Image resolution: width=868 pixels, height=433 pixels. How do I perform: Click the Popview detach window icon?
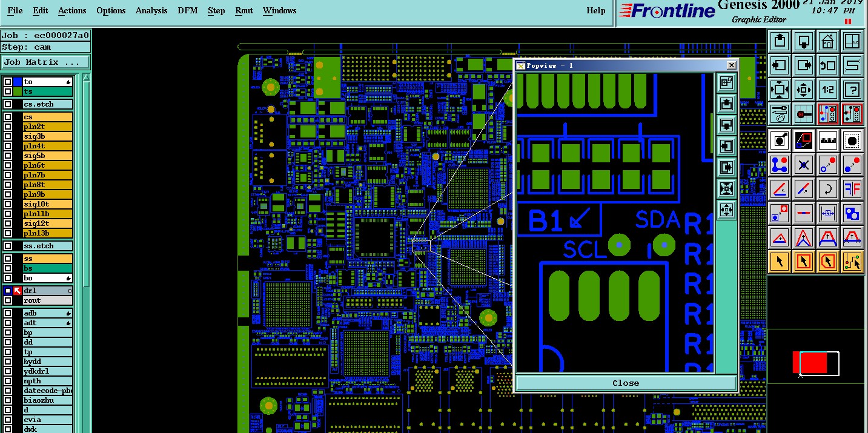coord(726,82)
